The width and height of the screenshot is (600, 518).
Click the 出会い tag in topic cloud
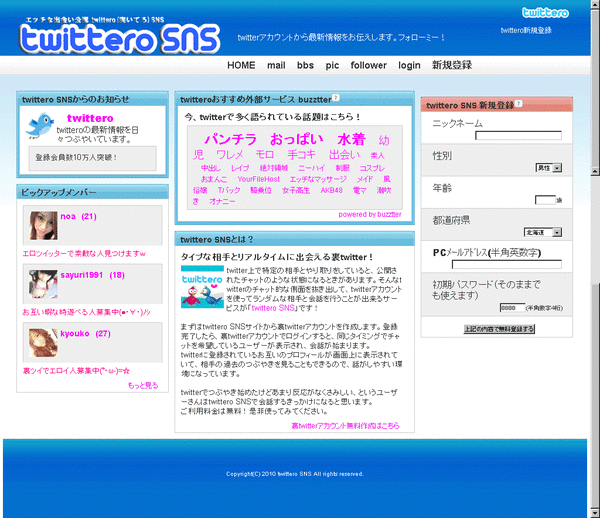344,155
